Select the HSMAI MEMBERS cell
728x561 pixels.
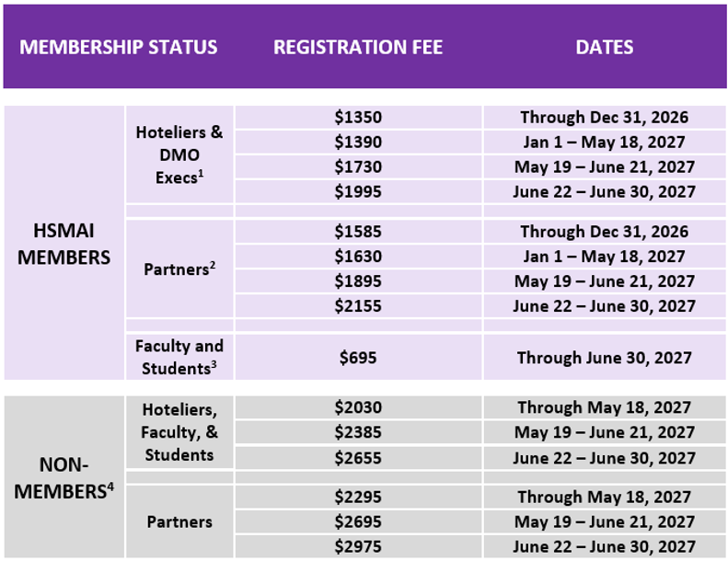pyautogui.click(x=64, y=243)
